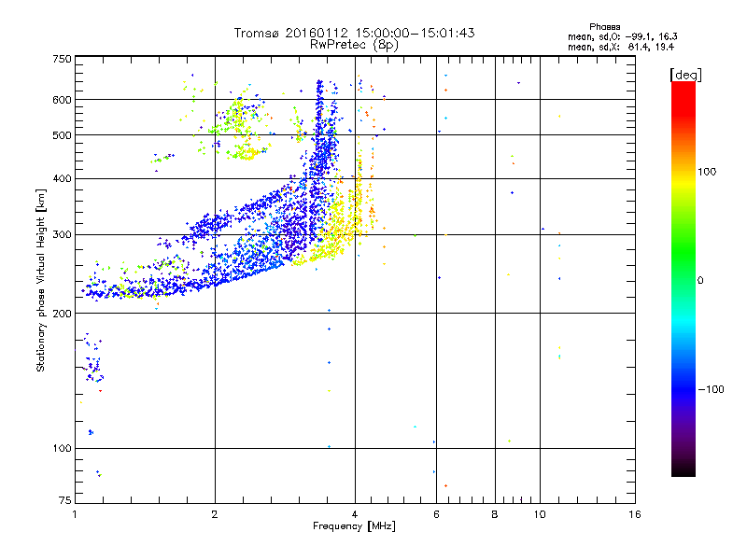The image size is (747, 560).
Task: Click the y-axis tick label '750'
Action: (x=62, y=59)
